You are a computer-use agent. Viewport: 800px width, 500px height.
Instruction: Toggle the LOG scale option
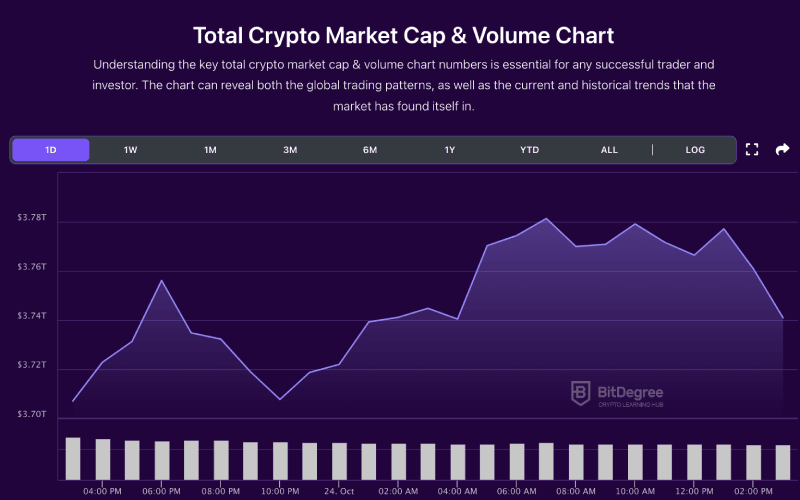point(695,150)
